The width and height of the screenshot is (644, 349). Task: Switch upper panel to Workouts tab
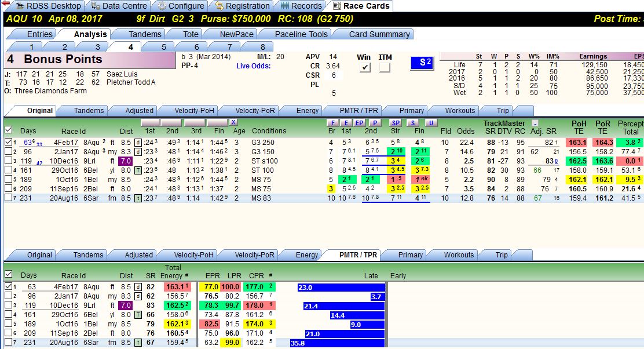455,111
